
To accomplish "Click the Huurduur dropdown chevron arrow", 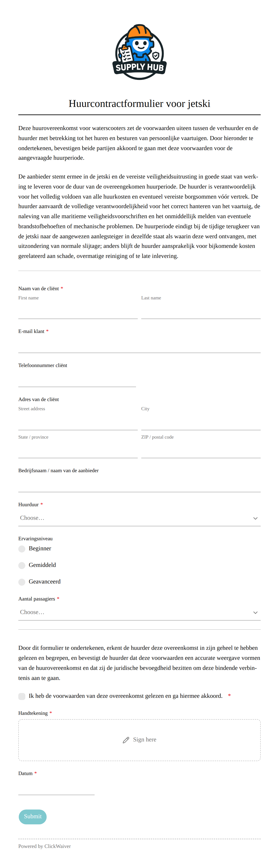I will 255,518.
